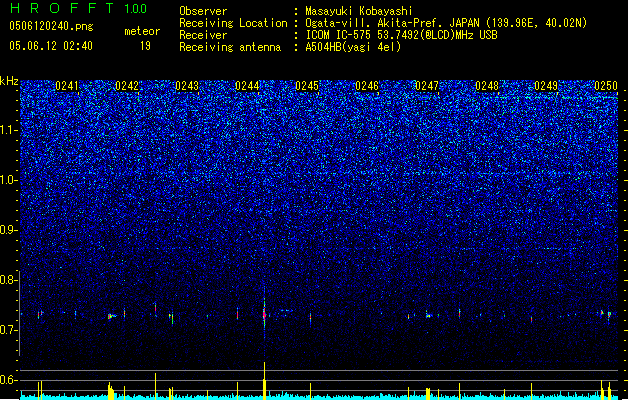Click the 1.1 kHz frequency label
The image size is (629, 400).
(8, 130)
